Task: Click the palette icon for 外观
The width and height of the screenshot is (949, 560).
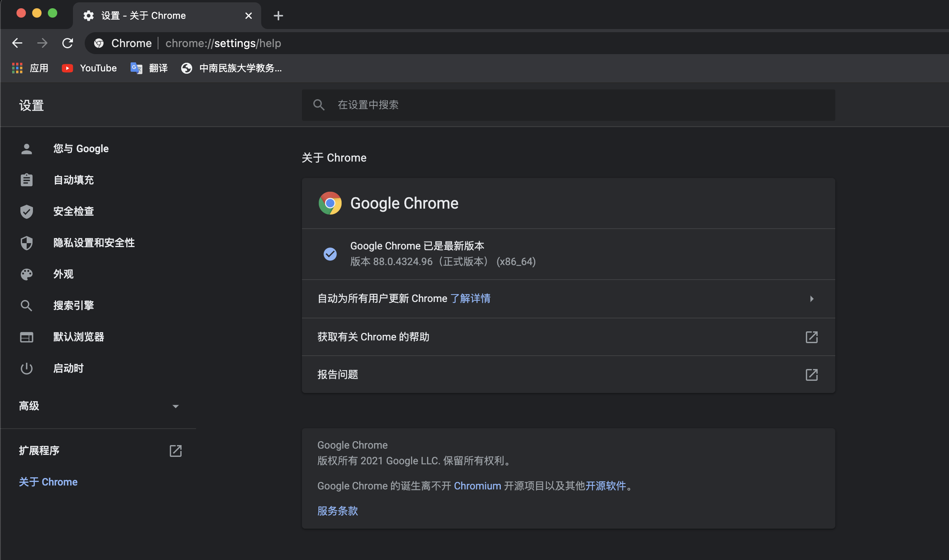Action: point(27,274)
